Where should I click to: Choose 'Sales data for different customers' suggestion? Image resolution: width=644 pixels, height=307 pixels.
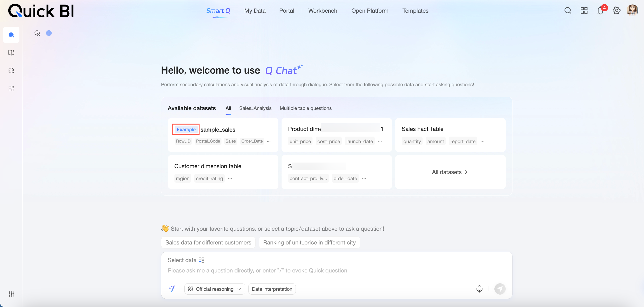[208, 242]
